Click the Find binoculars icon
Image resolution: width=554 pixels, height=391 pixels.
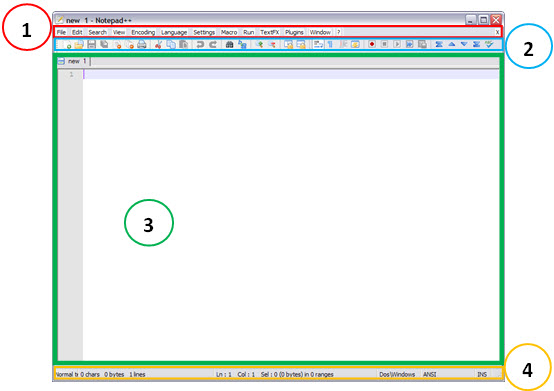[x=229, y=45]
